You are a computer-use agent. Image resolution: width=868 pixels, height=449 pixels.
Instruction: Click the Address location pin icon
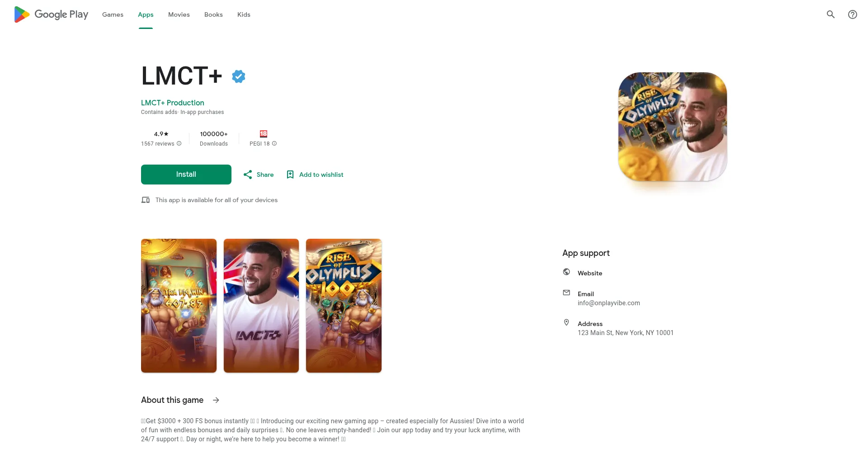[x=566, y=322]
